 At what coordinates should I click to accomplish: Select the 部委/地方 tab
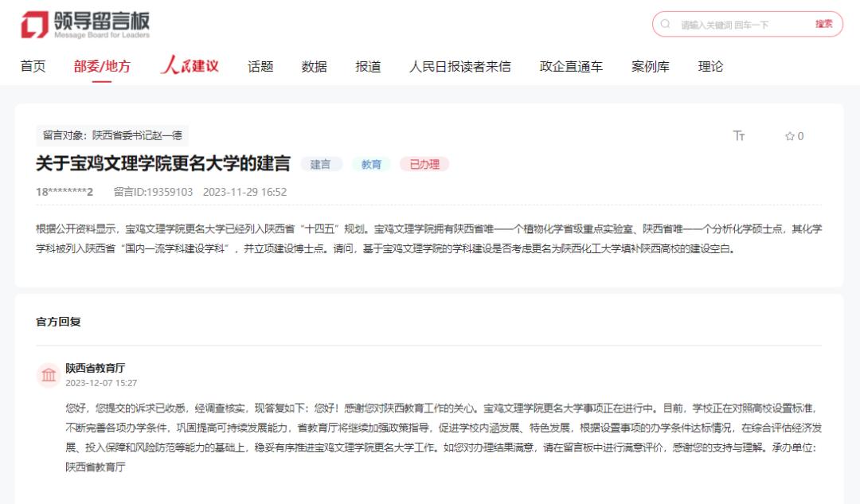(102, 67)
